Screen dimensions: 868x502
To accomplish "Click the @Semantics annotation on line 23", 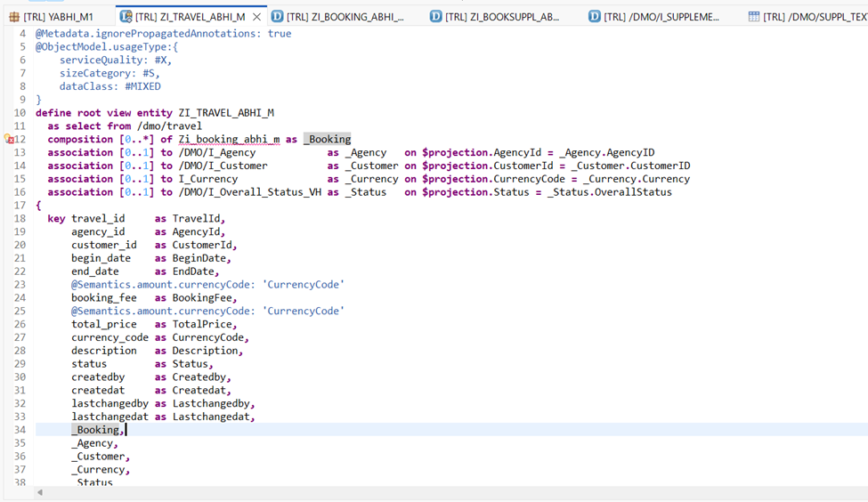I will click(x=207, y=284).
